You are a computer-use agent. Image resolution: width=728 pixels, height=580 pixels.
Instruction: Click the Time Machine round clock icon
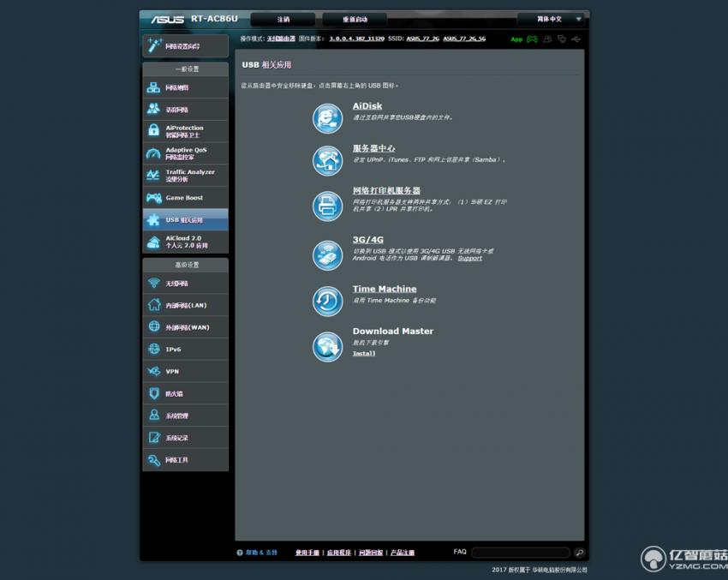click(x=327, y=301)
